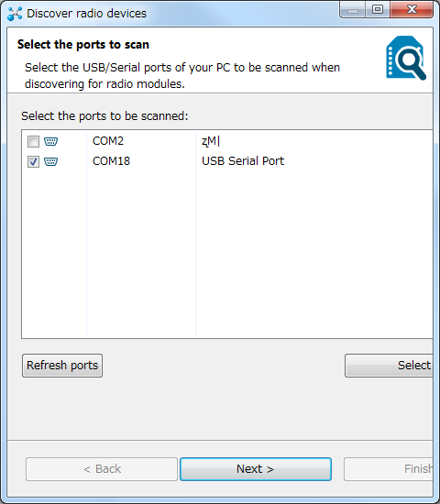
Task: Click Refresh ports button
Action: click(x=62, y=366)
